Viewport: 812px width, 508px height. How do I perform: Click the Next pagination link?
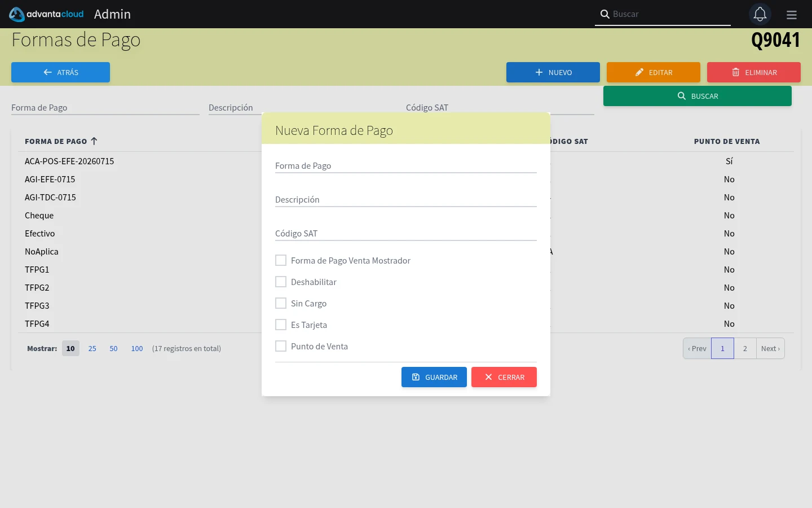[x=770, y=348]
